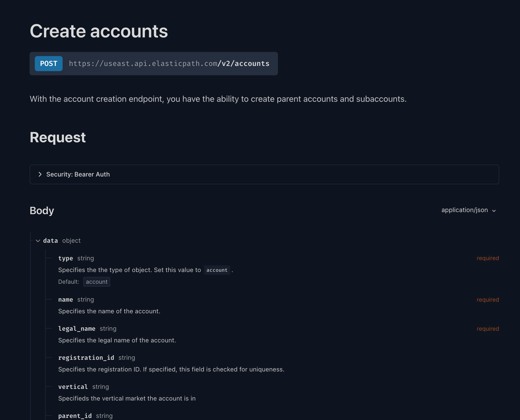This screenshot has width=520, height=420.
Task: Click the Default account value chip
Action: pos(97,282)
